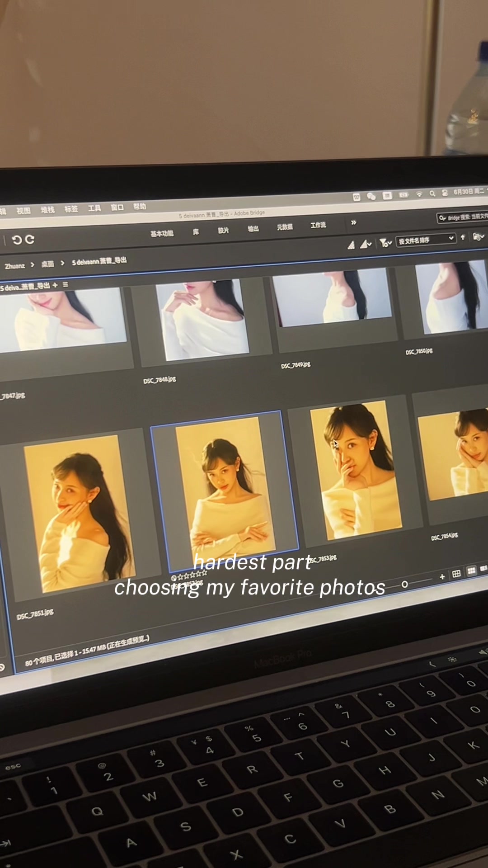488x868 pixels.
Task: Add new content tab with plus icon
Action: (x=55, y=285)
